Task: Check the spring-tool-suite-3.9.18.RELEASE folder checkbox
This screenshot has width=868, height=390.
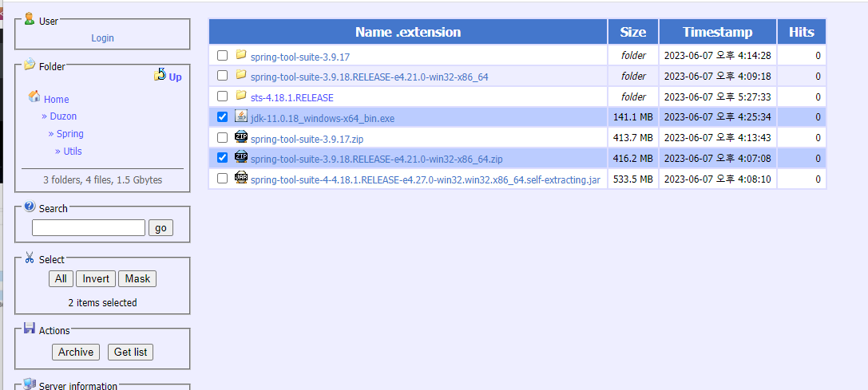Action: [x=223, y=75]
